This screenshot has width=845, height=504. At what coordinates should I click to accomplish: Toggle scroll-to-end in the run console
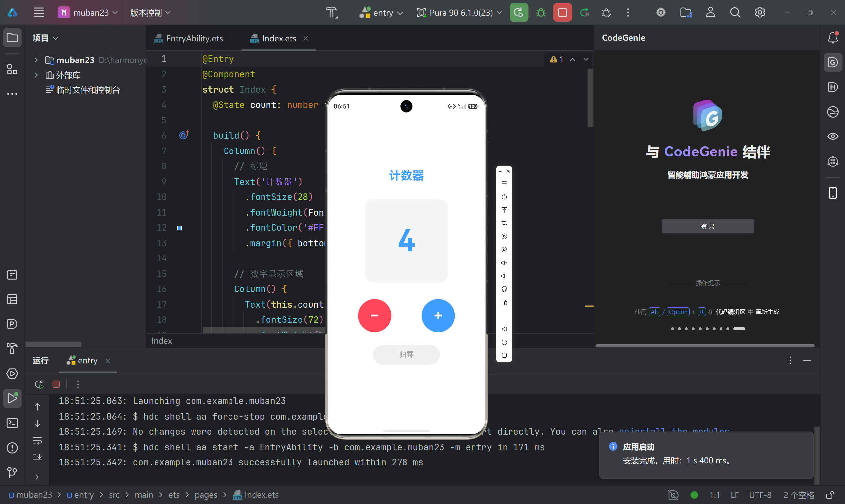coord(37,457)
